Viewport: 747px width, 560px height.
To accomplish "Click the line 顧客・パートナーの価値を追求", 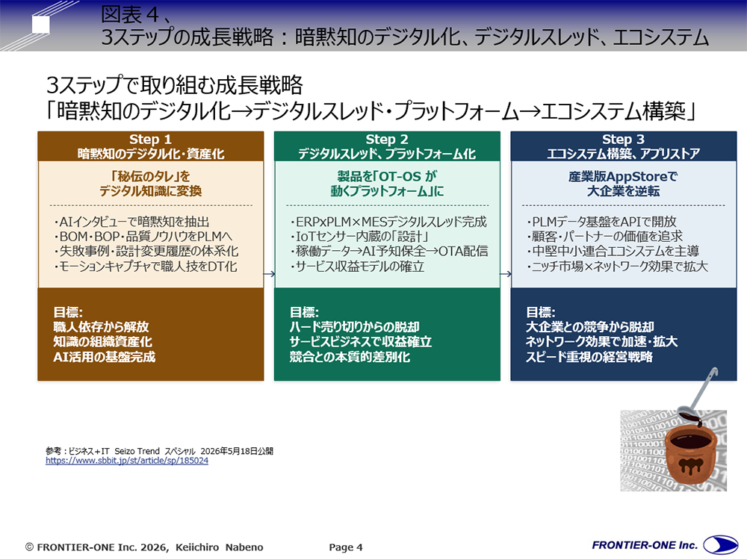I will 604,237.
